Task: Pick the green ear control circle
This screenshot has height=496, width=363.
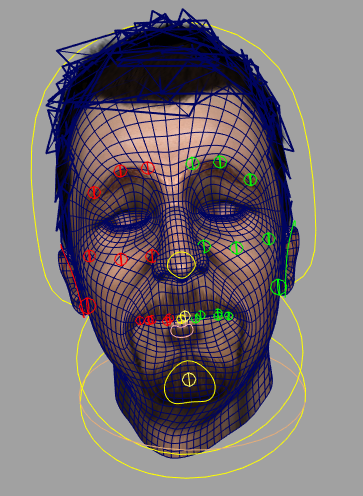Action: click(x=278, y=287)
